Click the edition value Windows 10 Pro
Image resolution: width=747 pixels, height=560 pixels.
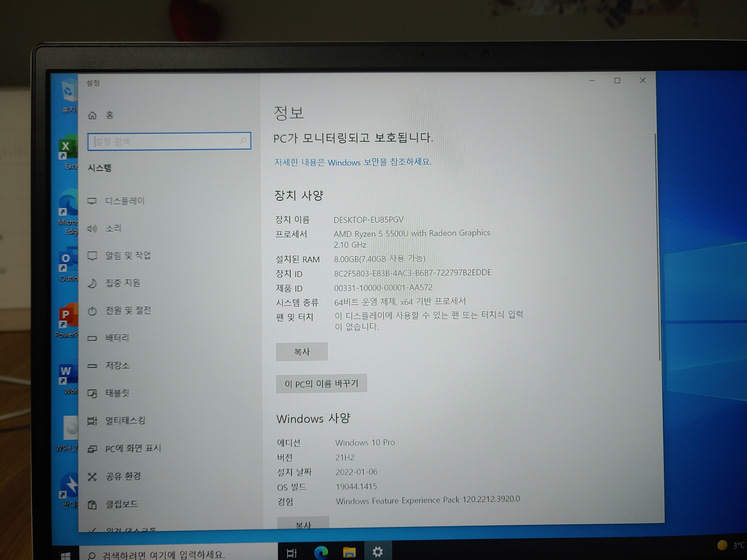click(365, 443)
